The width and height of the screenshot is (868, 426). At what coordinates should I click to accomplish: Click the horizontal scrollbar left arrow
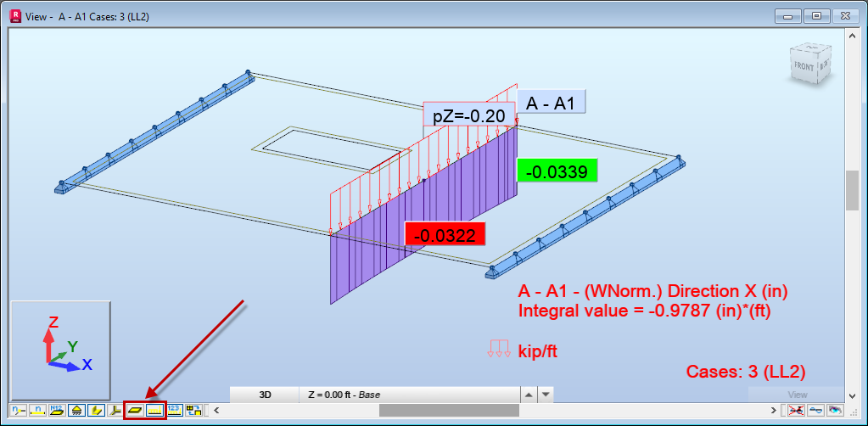pos(217,411)
